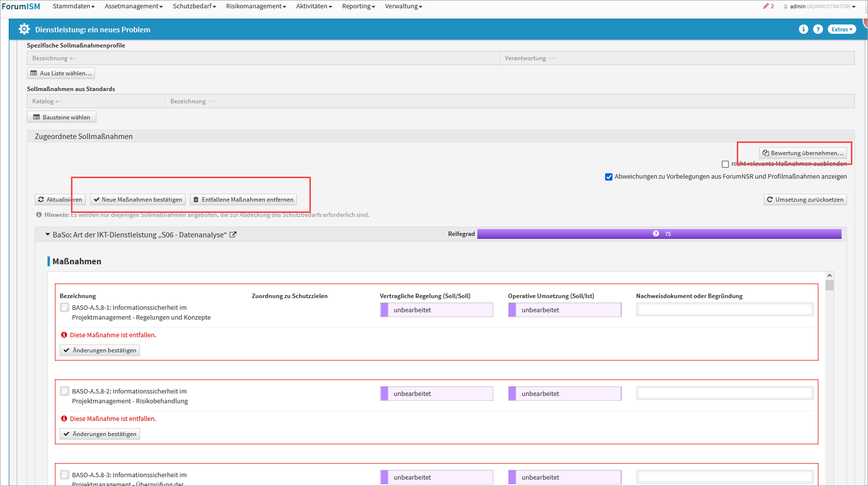Uncheck 'Abweichungen zu Vorbelegungen' checkbox
Screen dimensions: 868x486
(609, 177)
